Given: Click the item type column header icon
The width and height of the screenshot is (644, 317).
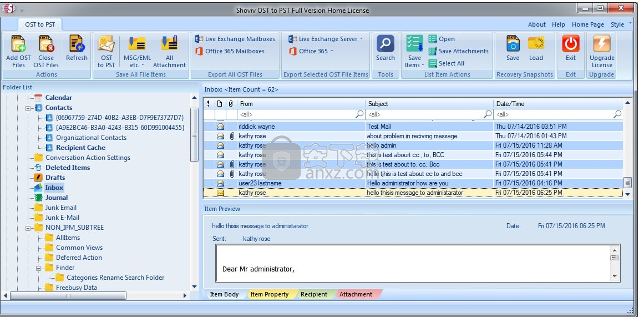Looking at the screenshot, I should coord(219,104).
